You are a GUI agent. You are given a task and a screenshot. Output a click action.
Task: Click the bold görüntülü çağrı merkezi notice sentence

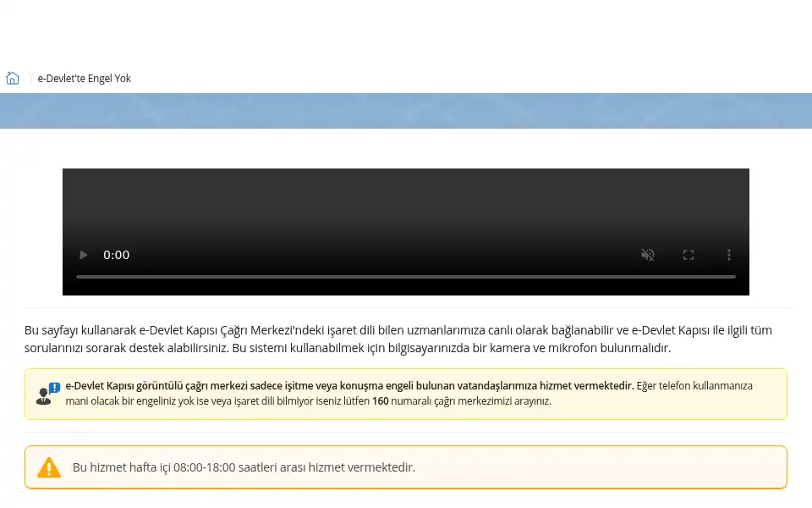pos(349,386)
